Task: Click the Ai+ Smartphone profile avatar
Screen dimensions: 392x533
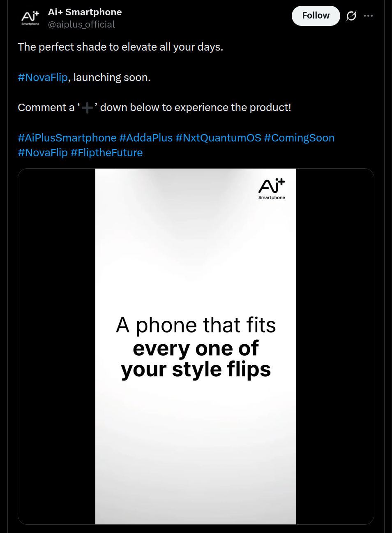Action: point(30,18)
